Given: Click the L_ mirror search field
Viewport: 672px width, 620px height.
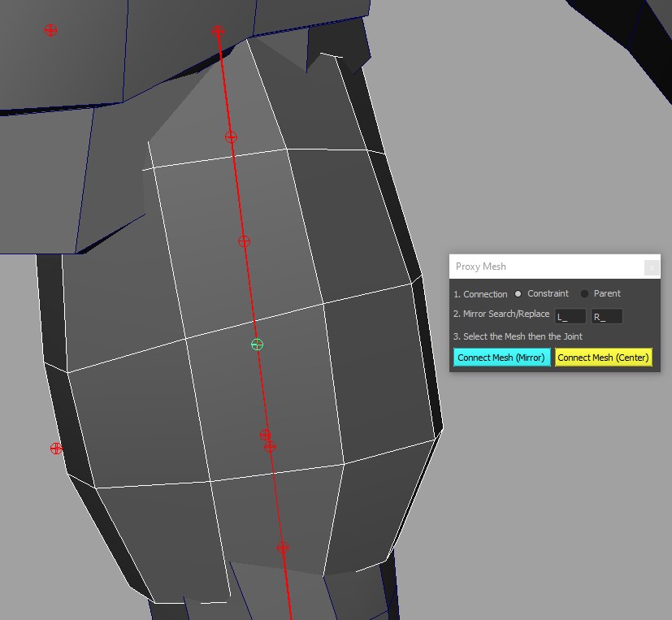Looking at the screenshot, I should click(x=570, y=317).
